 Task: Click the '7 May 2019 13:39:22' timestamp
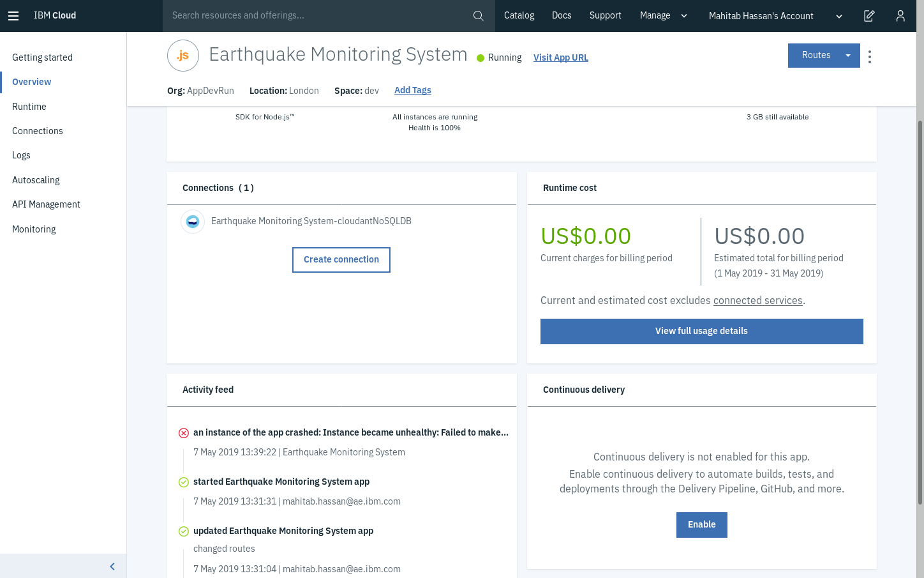click(235, 452)
